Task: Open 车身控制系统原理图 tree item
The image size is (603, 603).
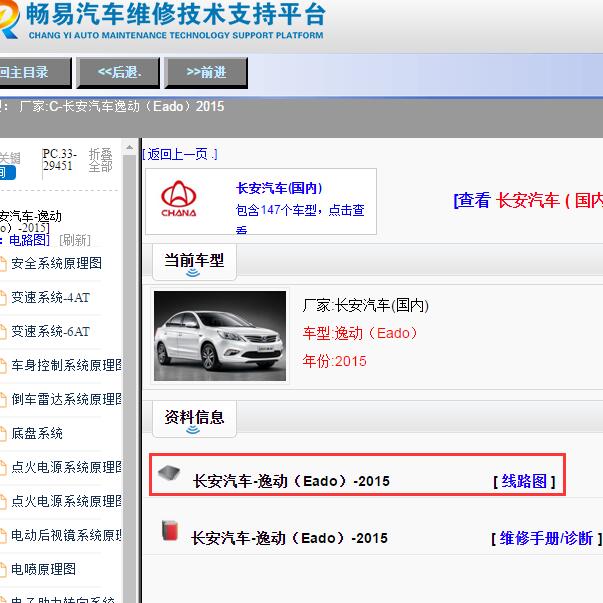Action: 66,365
